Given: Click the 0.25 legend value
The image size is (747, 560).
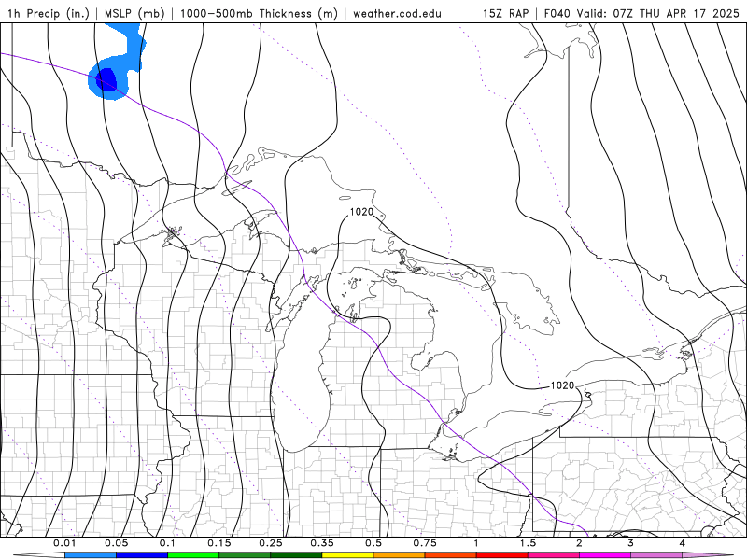Looking at the screenshot, I should click(x=271, y=543).
